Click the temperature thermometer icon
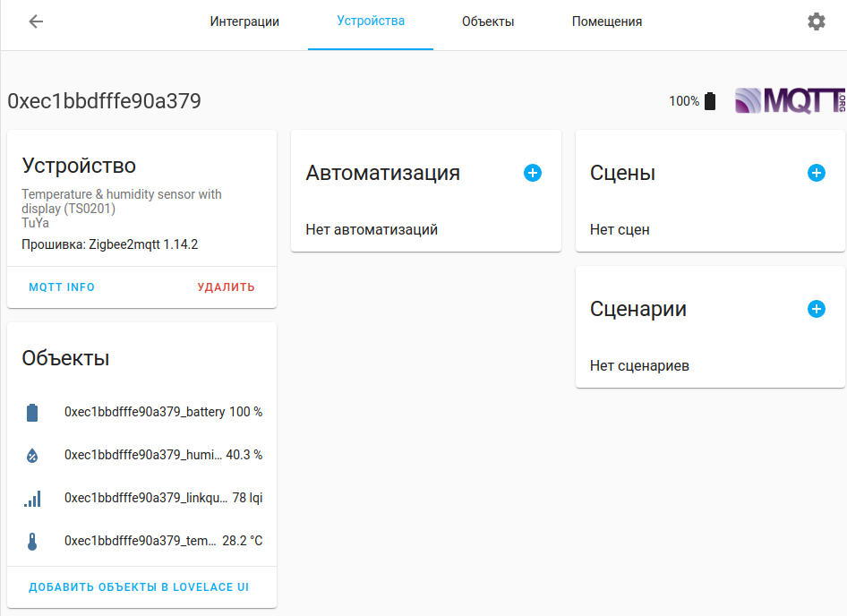 (32, 542)
